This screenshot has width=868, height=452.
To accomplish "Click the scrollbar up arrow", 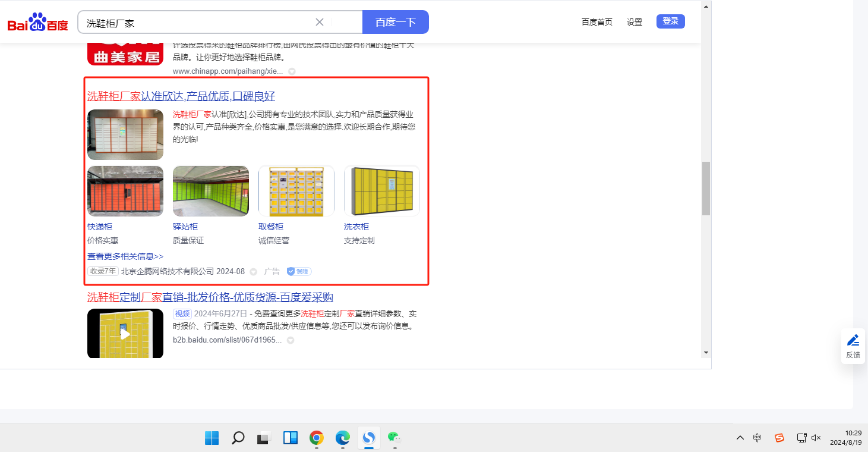I will [706, 7].
